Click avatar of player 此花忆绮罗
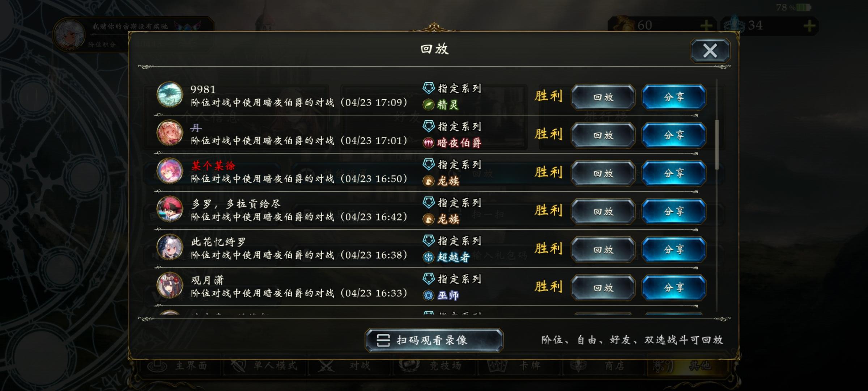This screenshot has height=391, width=868. coord(170,247)
